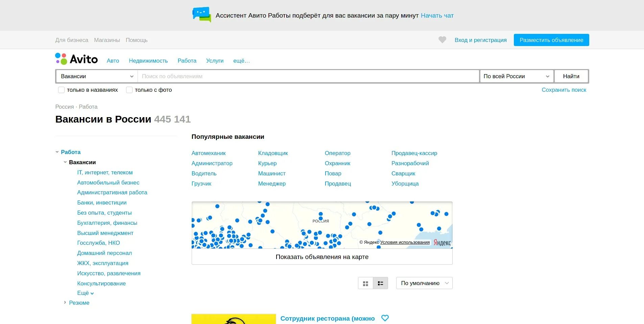Check the 'только в названиях' checkbox
This screenshot has width=644, height=324.
coord(61,90)
